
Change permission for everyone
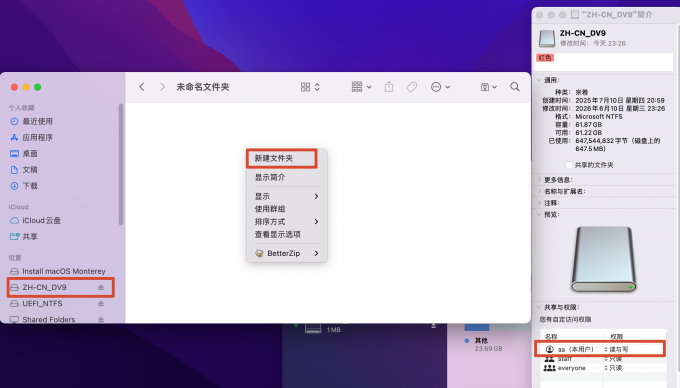click(613, 368)
